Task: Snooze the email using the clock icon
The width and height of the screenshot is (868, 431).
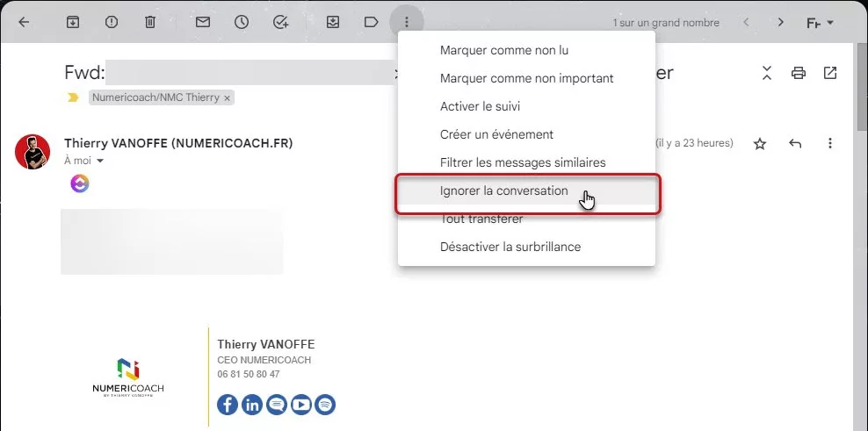Action: point(242,22)
